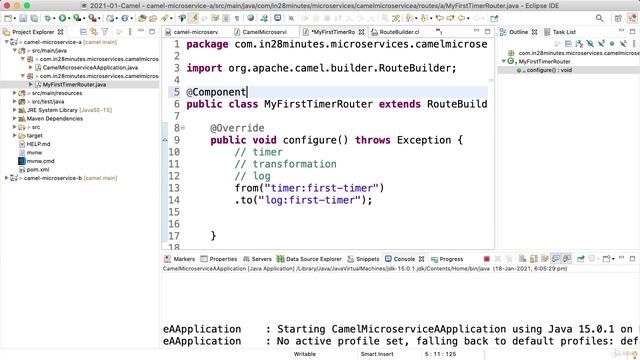The height and width of the screenshot is (360, 640).
Task: Toggle Hide Static members in Outline toolbar
Action: [x=601, y=44]
